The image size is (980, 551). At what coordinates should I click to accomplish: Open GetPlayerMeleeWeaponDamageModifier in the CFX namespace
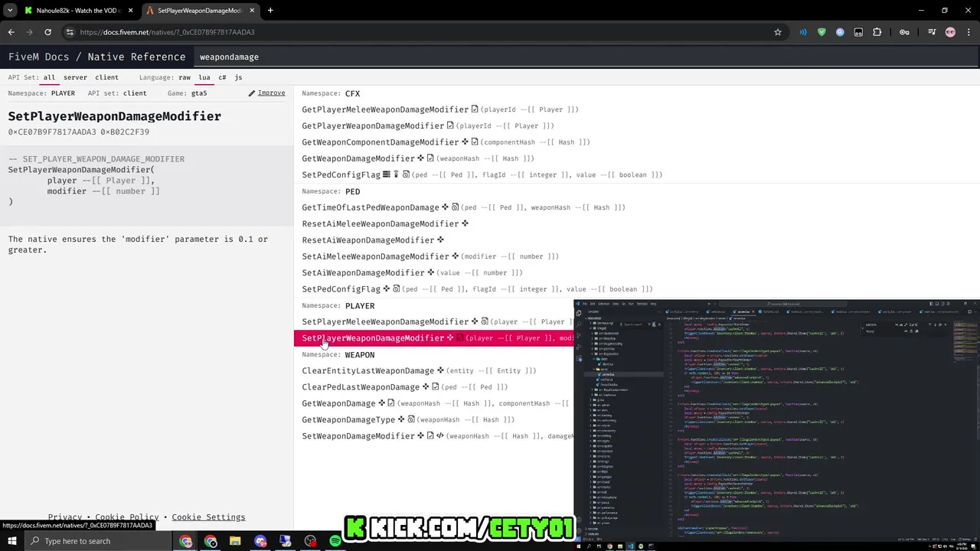coord(385,109)
